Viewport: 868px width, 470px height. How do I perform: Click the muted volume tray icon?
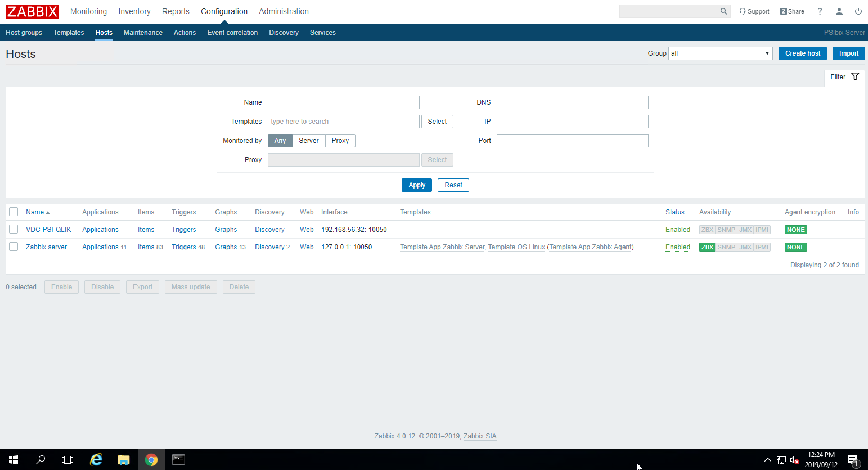click(794, 460)
